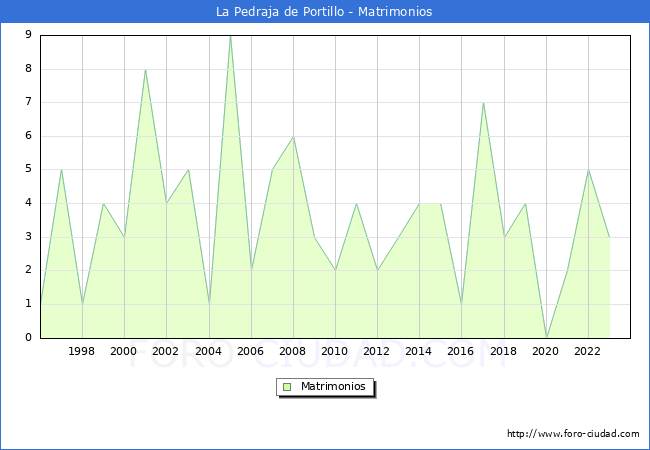
Task: Click the y-axis value 8
Action: pyautogui.click(x=28, y=68)
